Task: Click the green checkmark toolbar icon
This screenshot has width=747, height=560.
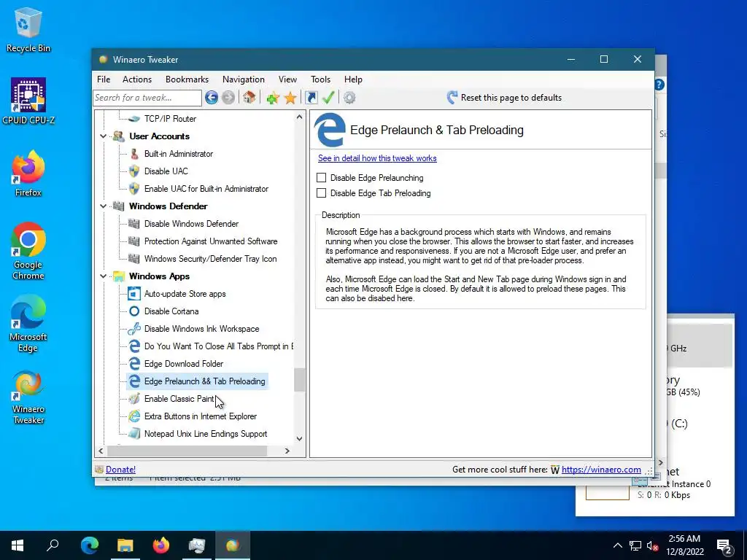Action: 328,98
